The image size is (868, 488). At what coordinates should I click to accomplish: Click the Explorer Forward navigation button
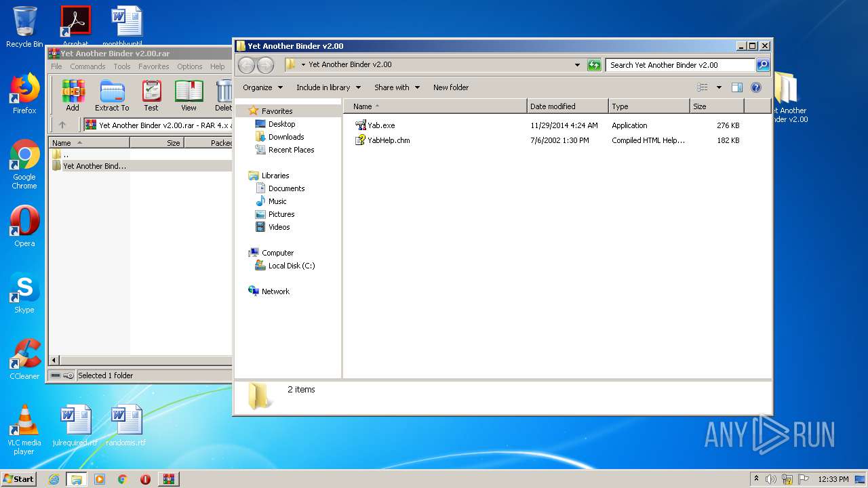[x=265, y=65]
